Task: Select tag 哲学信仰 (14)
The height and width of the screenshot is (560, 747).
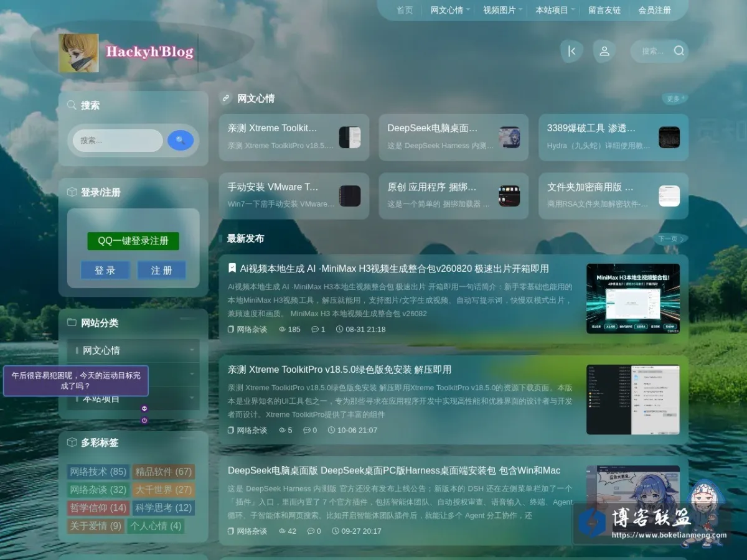Action: (98, 508)
